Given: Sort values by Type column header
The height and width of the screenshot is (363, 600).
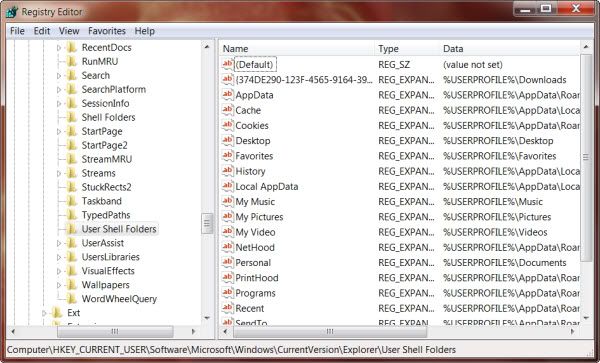Looking at the screenshot, I should (x=408, y=49).
